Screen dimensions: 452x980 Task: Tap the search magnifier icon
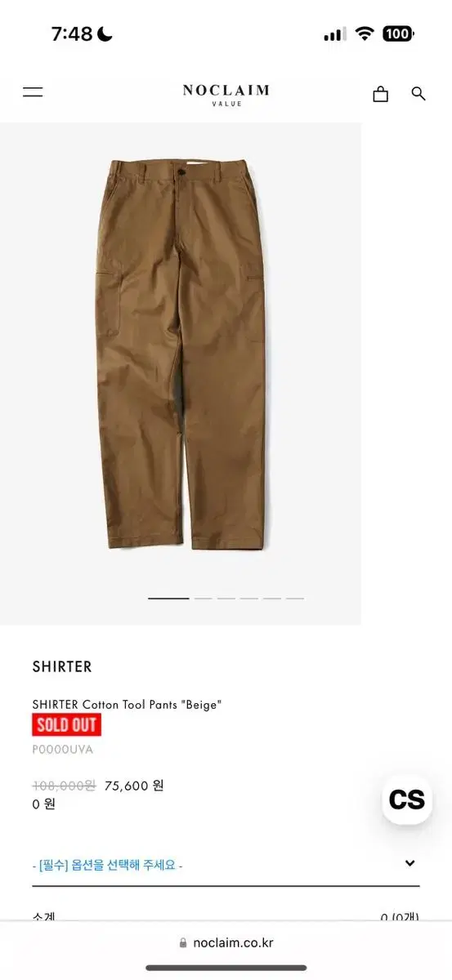418,94
